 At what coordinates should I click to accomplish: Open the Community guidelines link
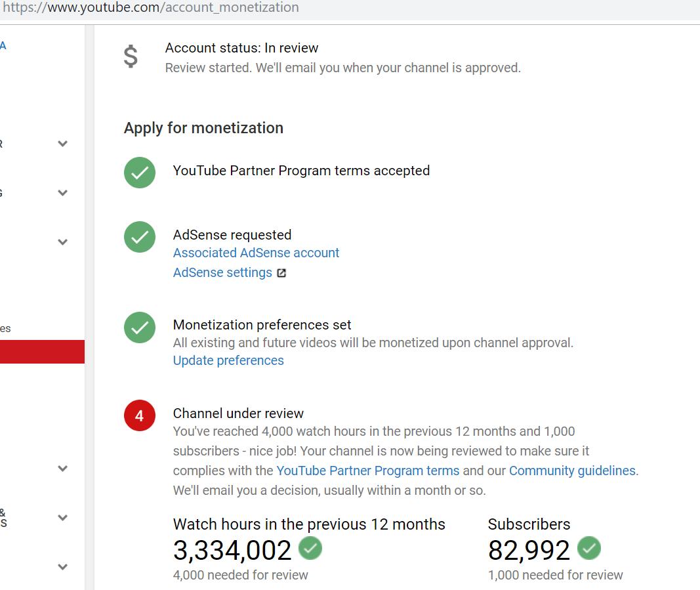click(572, 471)
